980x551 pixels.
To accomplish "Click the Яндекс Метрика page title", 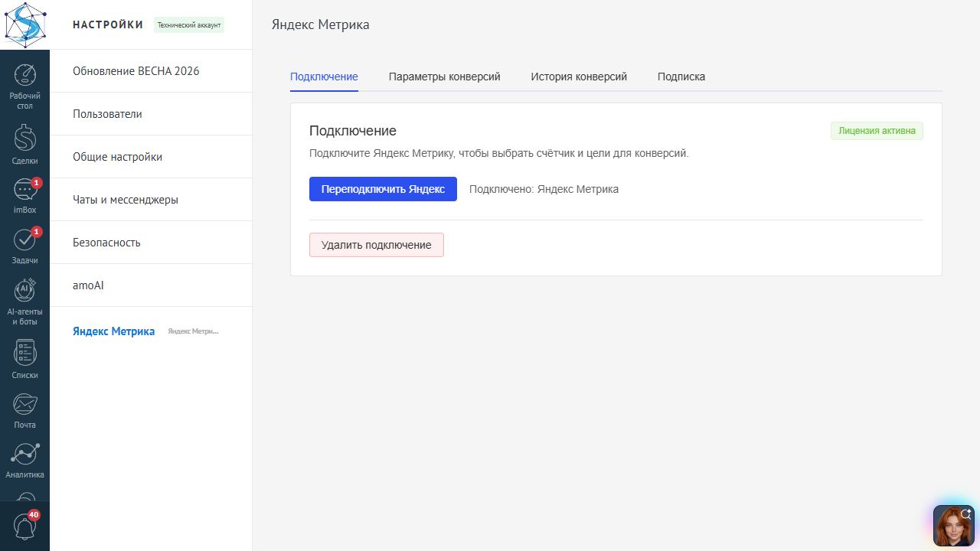I will (321, 24).
